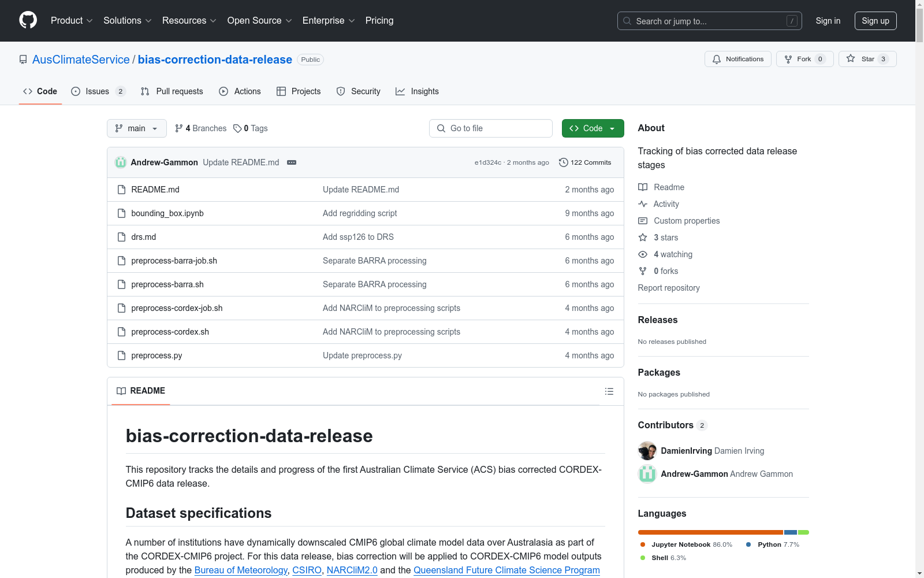Open the 'Add regridding script' commit message

coord(360,213)
